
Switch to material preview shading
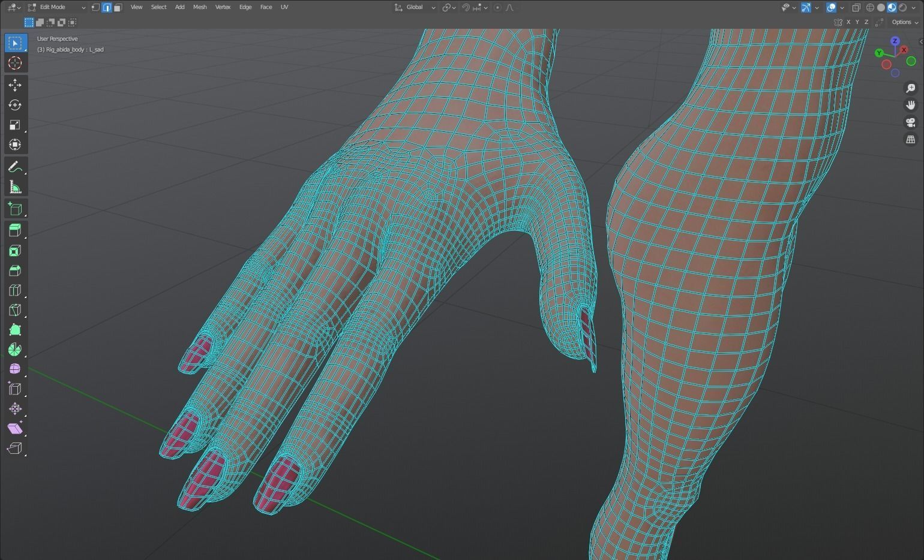pos(892,7)
